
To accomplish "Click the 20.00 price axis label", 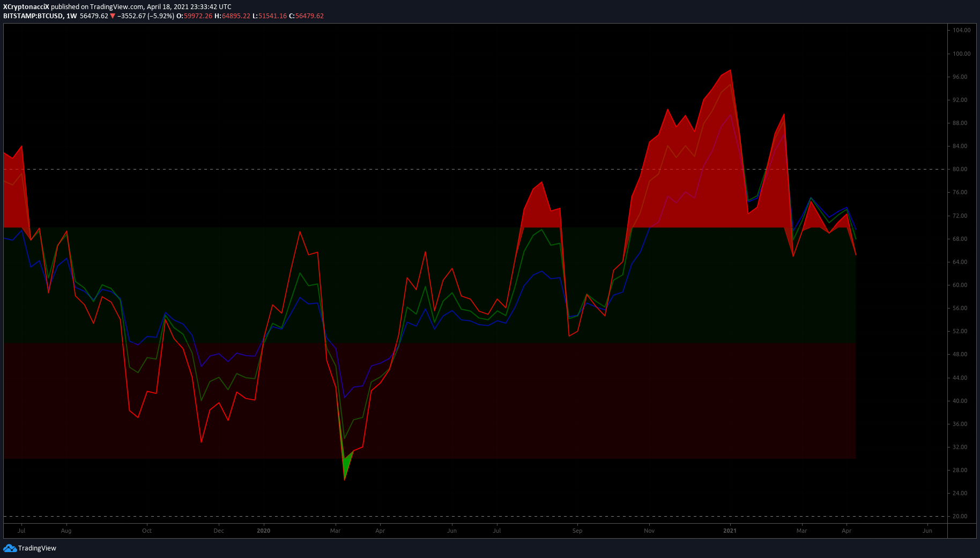I will (x=960, y=516).
